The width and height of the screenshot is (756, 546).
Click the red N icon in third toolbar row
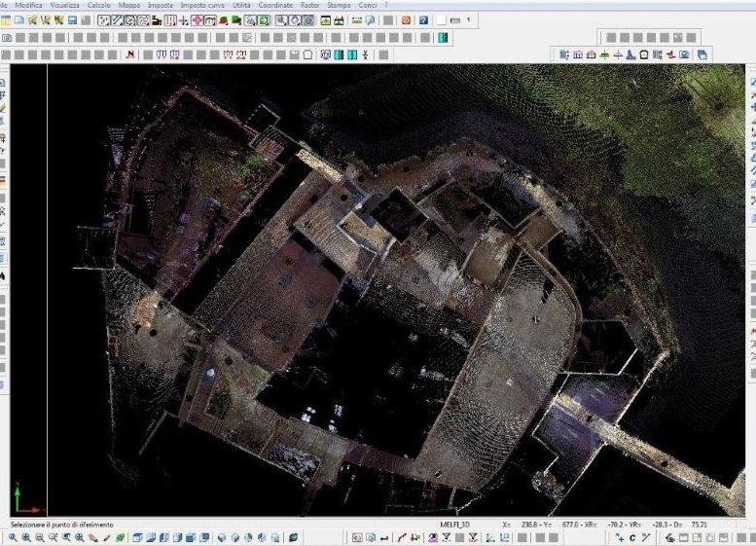(131, 55)
